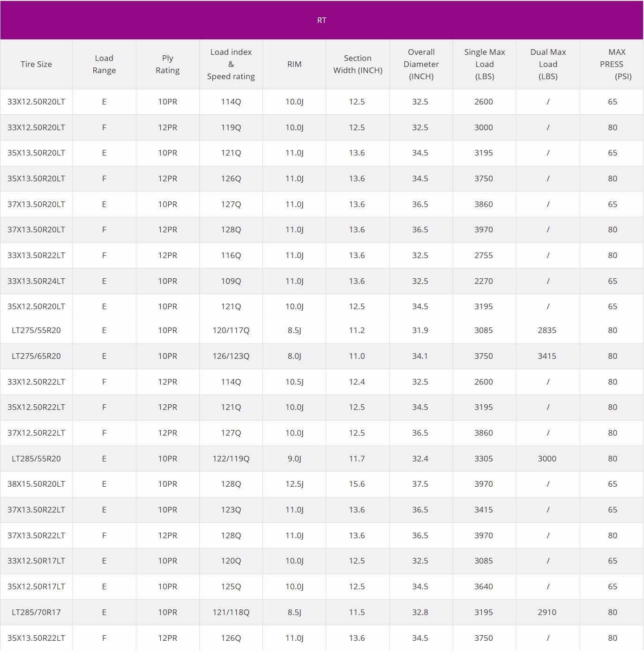644x653 pixels.
Task: Select the Overall Diameter (INCH) header
Action: [x=421, y=64]
